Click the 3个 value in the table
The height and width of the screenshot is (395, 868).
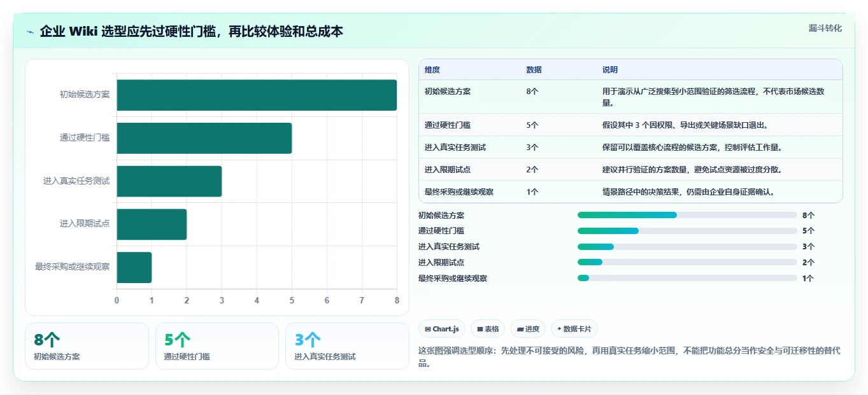(532, 148)
